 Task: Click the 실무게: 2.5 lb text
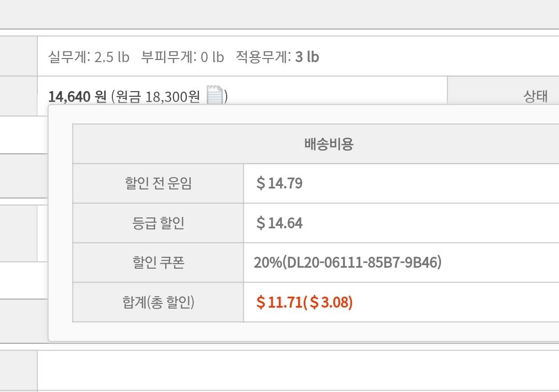point(89,56)
